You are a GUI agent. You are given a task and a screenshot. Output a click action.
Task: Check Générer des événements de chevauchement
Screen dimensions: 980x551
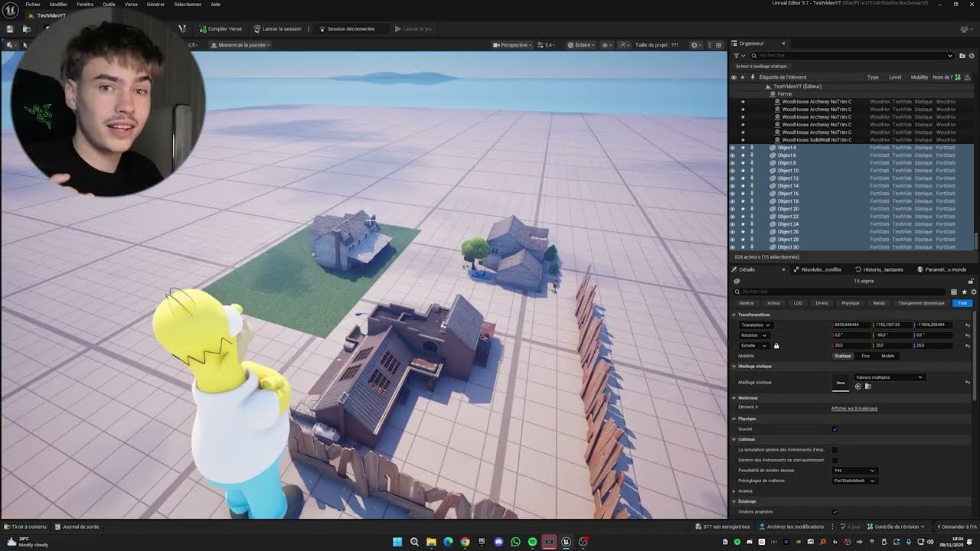(x=835, y=460)
